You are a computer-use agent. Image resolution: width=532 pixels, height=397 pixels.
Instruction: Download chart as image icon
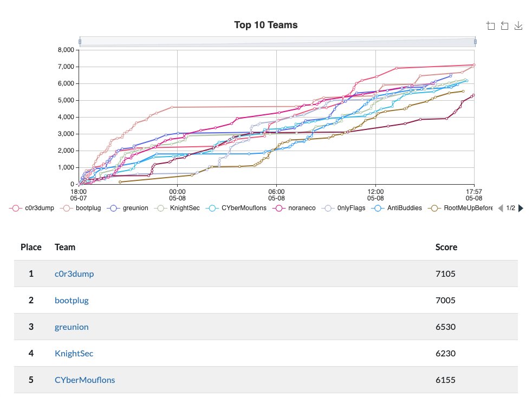518,26
